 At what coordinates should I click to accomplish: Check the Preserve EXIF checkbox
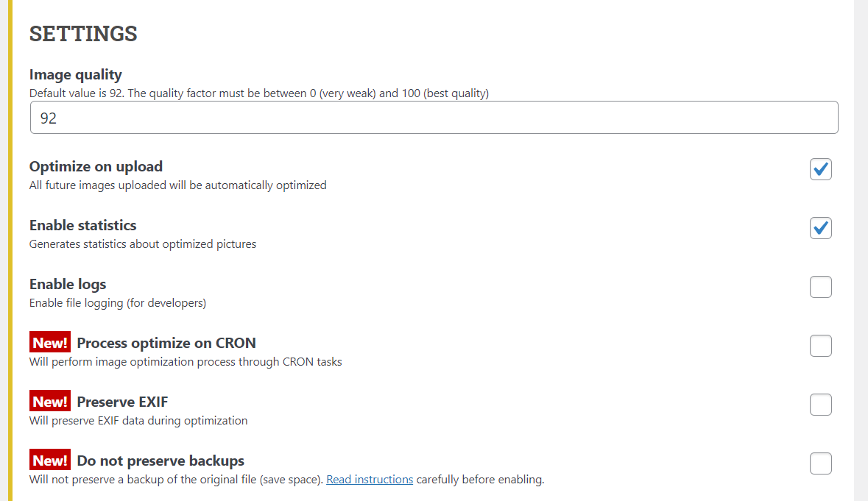821,405
